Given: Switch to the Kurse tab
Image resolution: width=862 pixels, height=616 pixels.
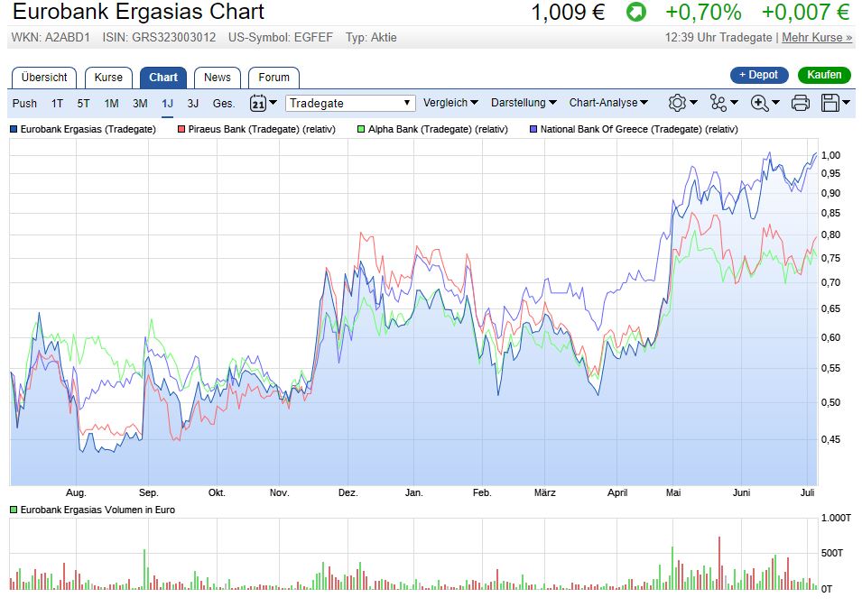Looking at the screenshot, I should click(108, 78).
